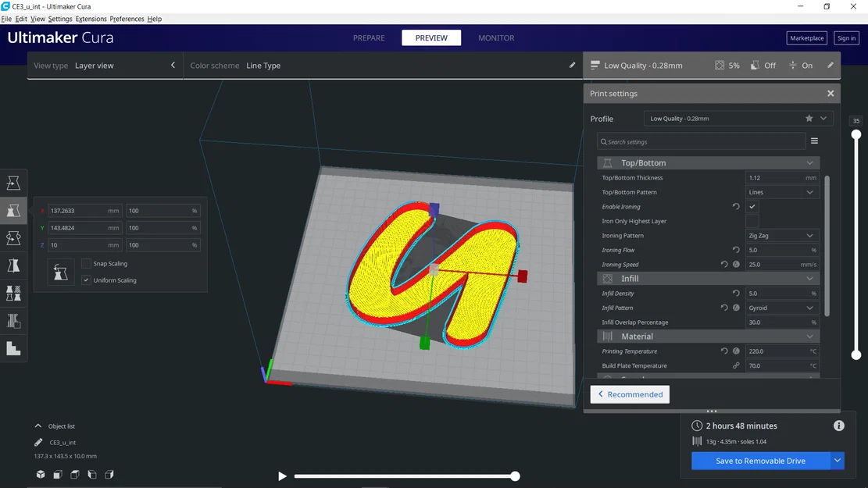
Task: Close the Print settings panel
Action: pos(830,94)
